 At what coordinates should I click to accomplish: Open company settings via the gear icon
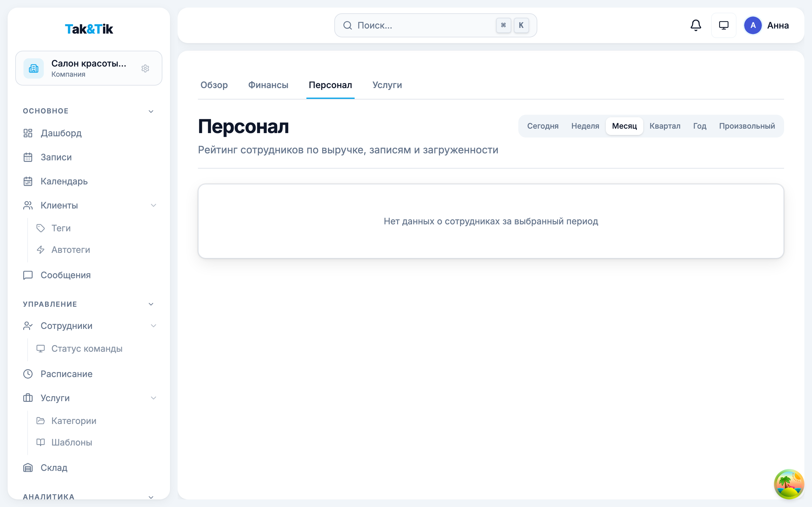pos(145,68)
